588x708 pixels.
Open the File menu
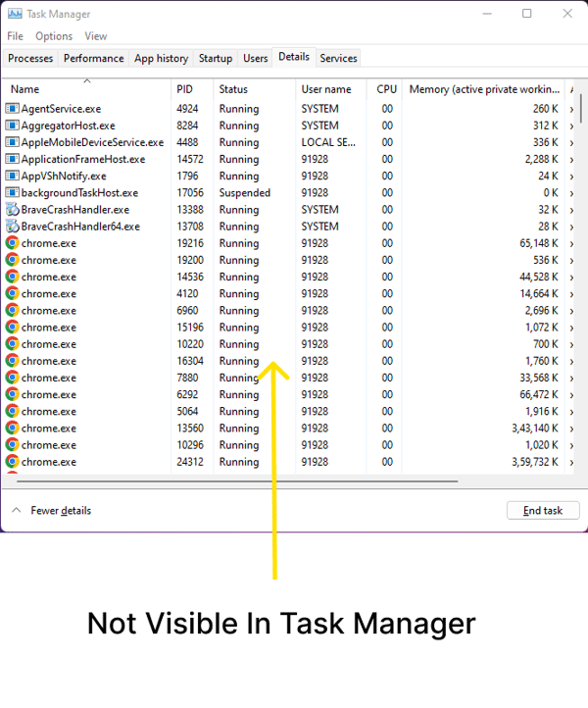pyautogui.click(x=16, y=36)
